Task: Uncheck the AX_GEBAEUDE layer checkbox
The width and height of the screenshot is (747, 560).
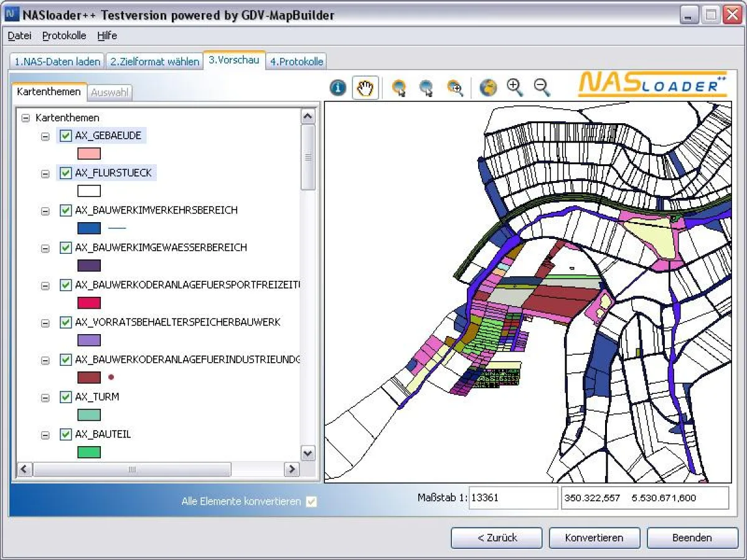Action: [x=66, y=136]
